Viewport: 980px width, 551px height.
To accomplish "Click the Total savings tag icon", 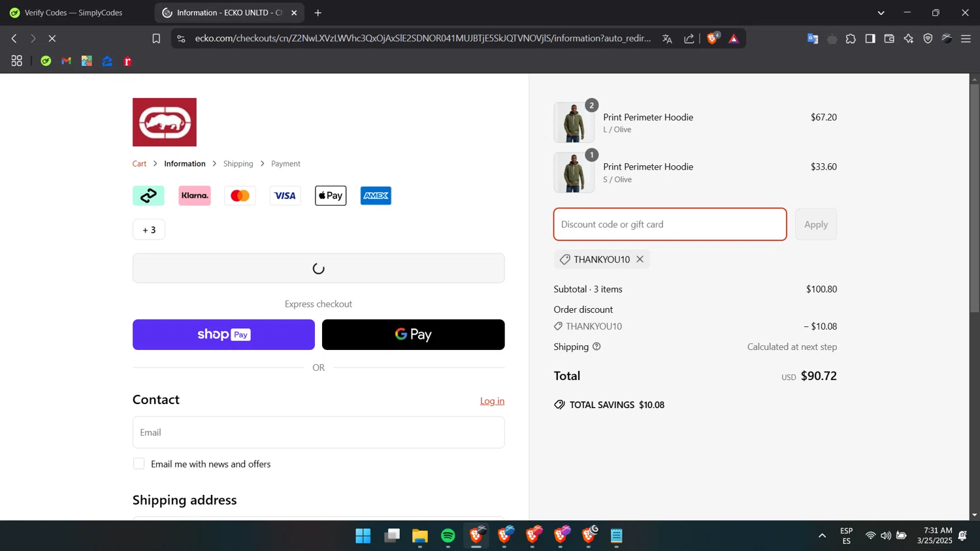I will [559, 405].
